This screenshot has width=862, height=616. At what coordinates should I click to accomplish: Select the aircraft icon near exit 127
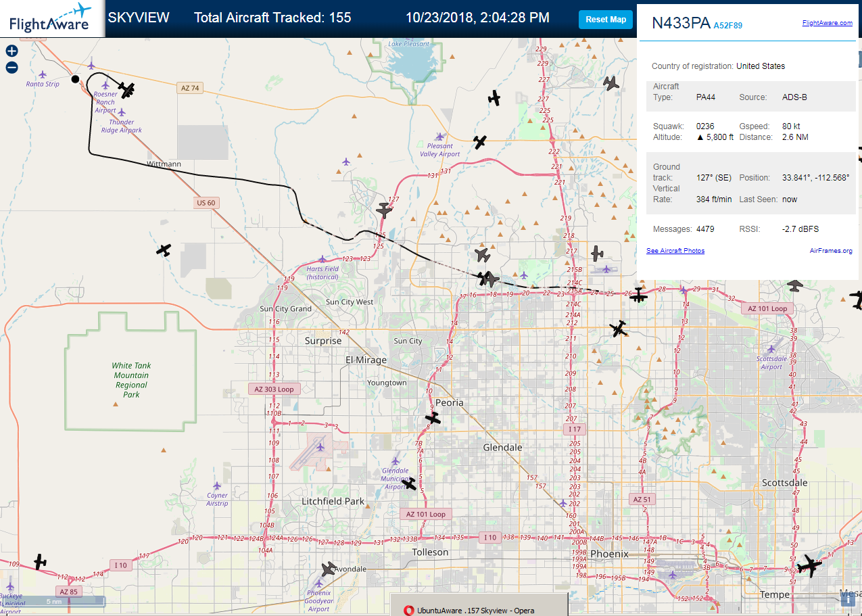[384, 210]
